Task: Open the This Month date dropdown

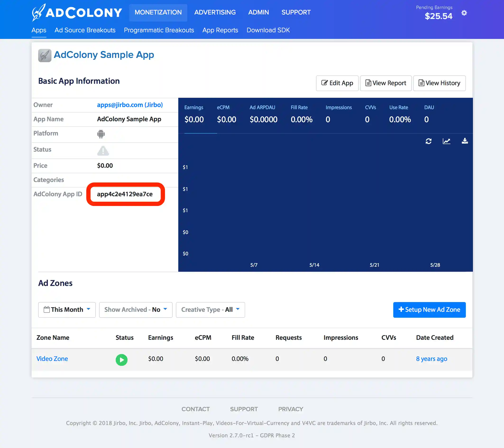Action: (x=67, y=309)
